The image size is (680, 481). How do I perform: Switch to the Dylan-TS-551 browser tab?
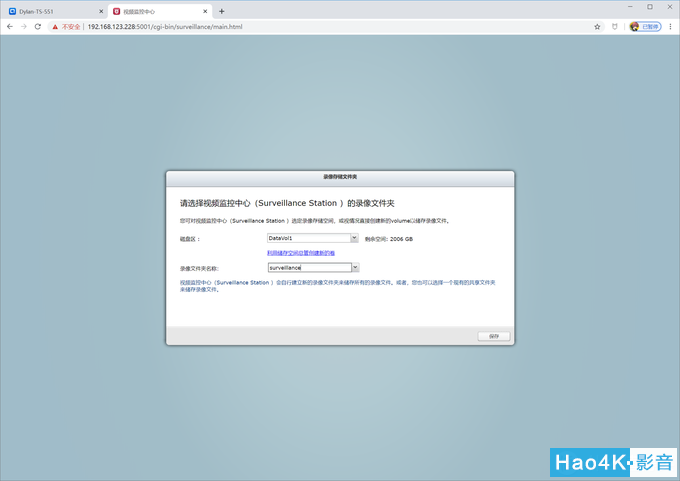click(x=52, y=11)
